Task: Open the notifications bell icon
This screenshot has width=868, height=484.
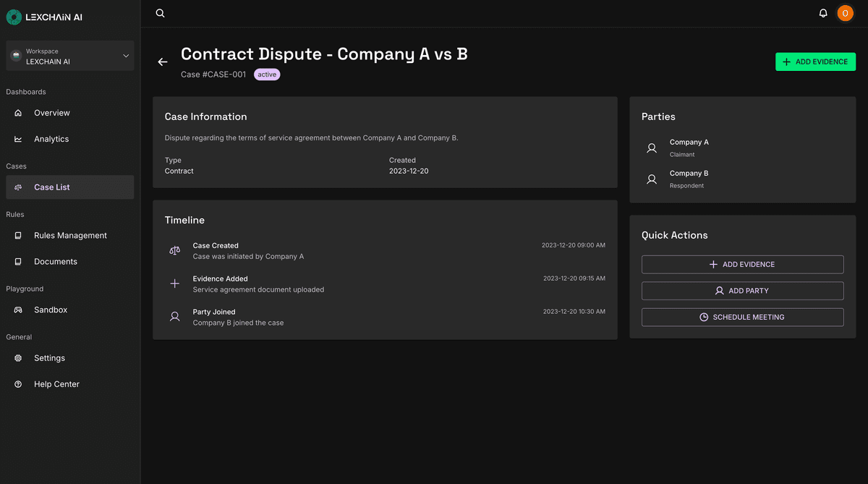Action: click(823, 13)
